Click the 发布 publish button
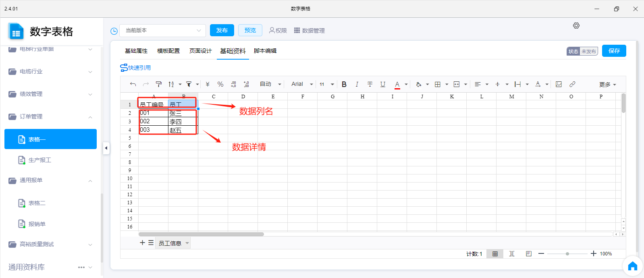644x278 pixels. (222, 30)
